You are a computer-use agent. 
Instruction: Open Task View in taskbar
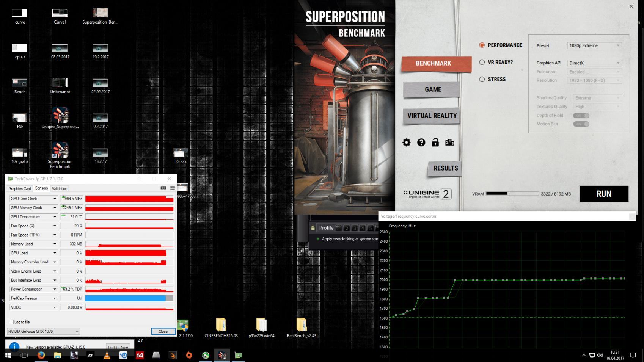(24, 355)
